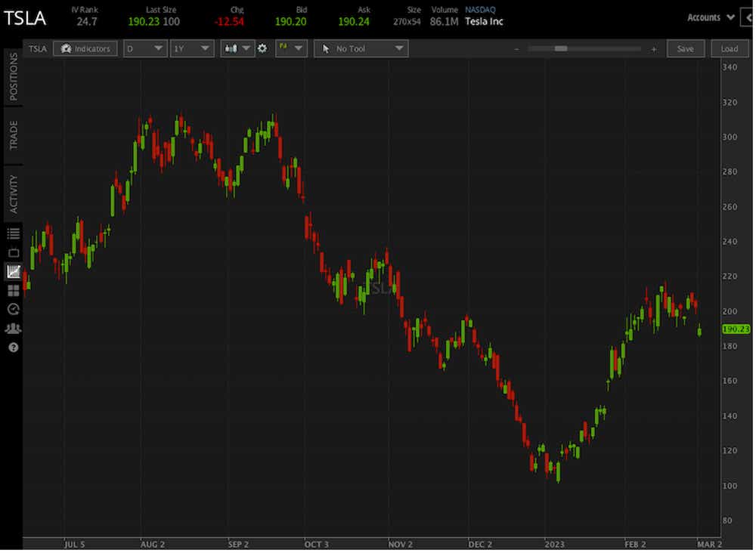Click the TSLA symbol field in toolbar
Screen dimensions: 756x553
click(38, 48)
